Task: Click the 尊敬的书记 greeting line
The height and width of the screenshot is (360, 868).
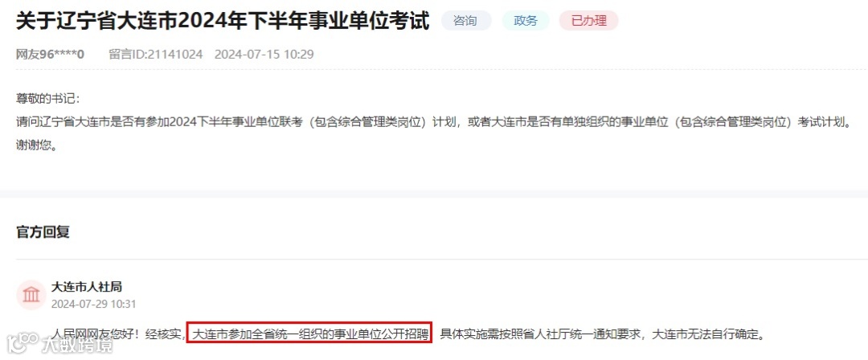Action: point(48,99)
